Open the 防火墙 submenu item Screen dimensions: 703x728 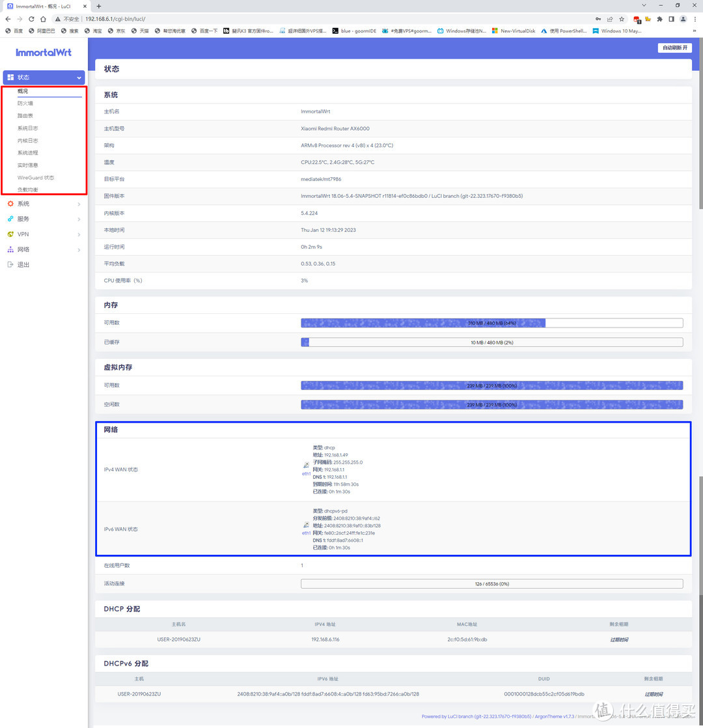click(x=25, y=103)
